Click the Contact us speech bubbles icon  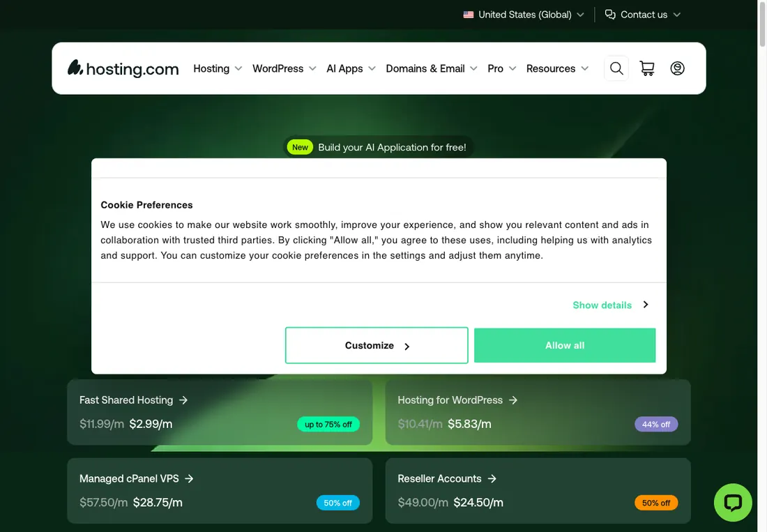tap(610, 15)
